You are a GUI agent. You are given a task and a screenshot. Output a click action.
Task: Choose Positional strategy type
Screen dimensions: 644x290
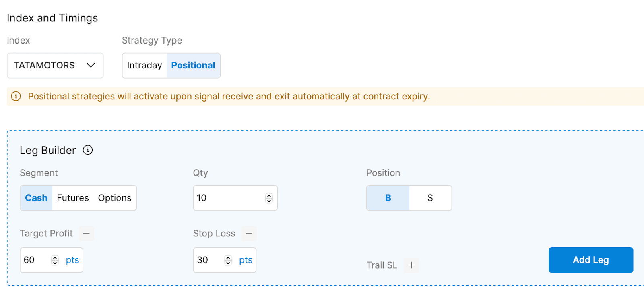coord(193,66)
